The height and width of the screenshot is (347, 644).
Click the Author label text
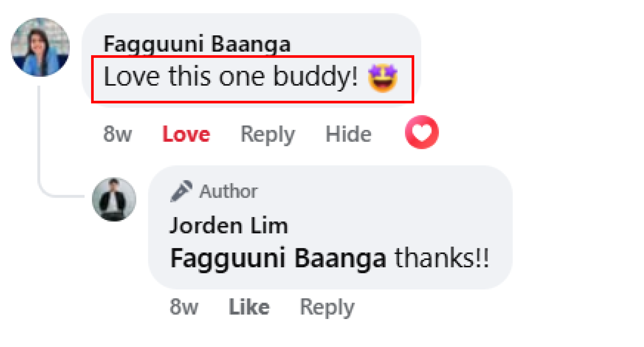pos(229,192)
